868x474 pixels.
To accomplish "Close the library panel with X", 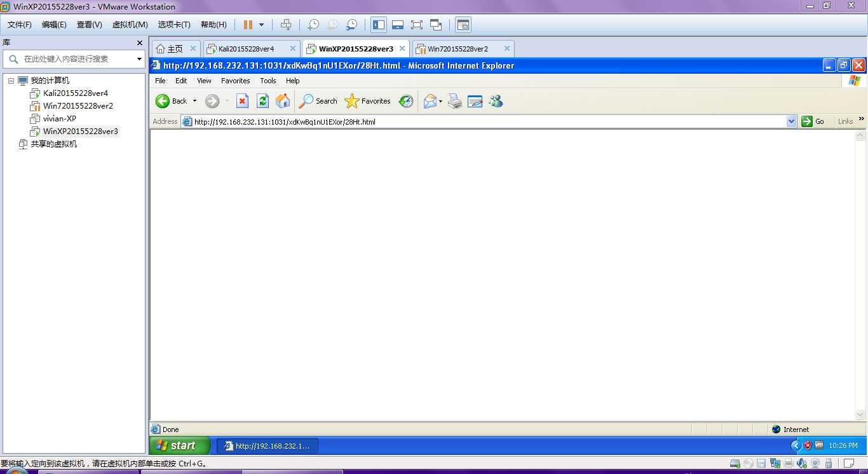I will pyautogui.click(x=140, y=43).
